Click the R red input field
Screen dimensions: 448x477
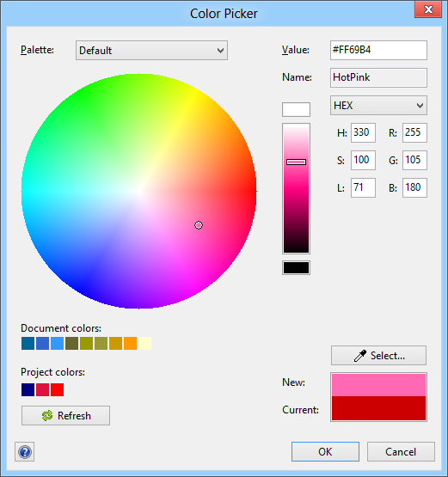click(x=414, y=132)
